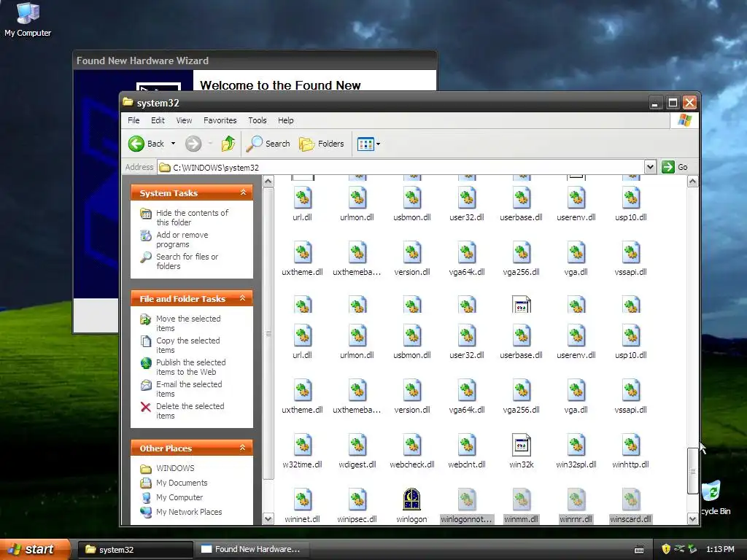Viewport: 747px width, 560px height.
Task: Expand the Address bar dropdown list
Action: pyautogui.click(x=650, y=167)
